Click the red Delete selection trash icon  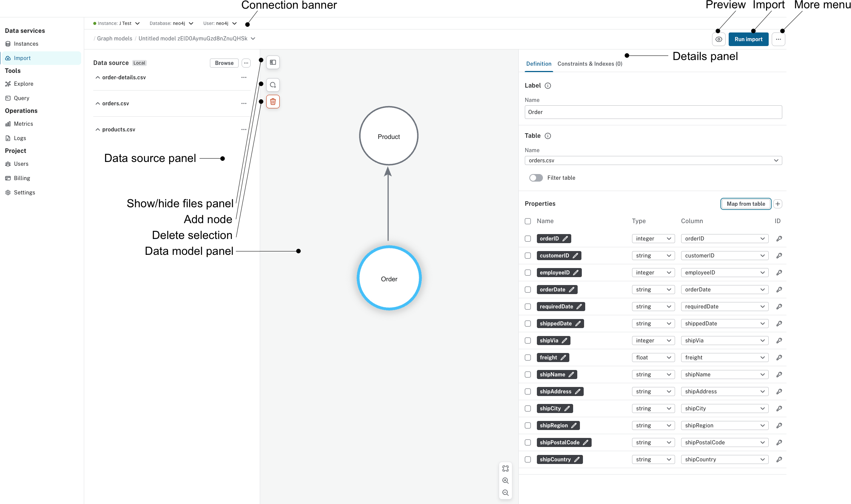click(273, 102)
